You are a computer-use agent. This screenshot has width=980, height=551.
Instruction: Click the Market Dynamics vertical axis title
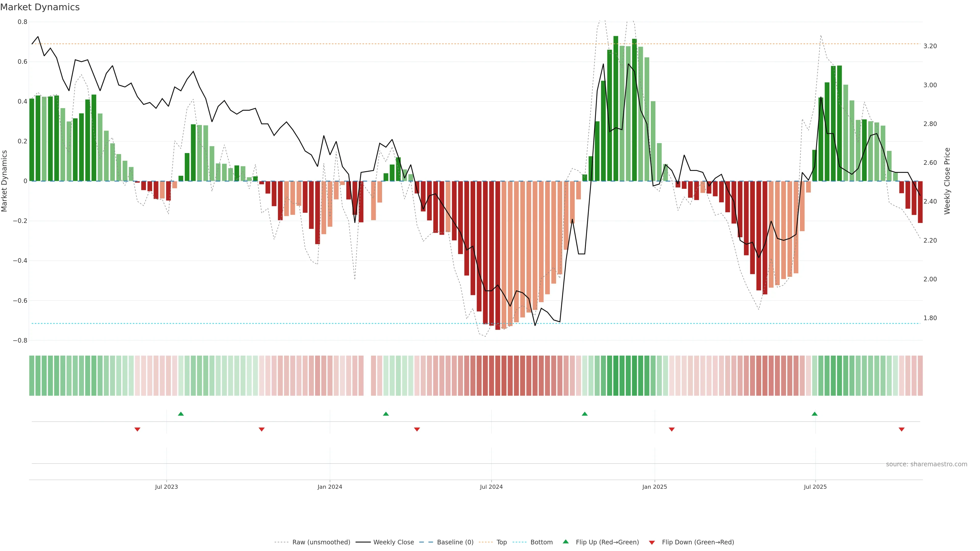(x=5, y=181)
